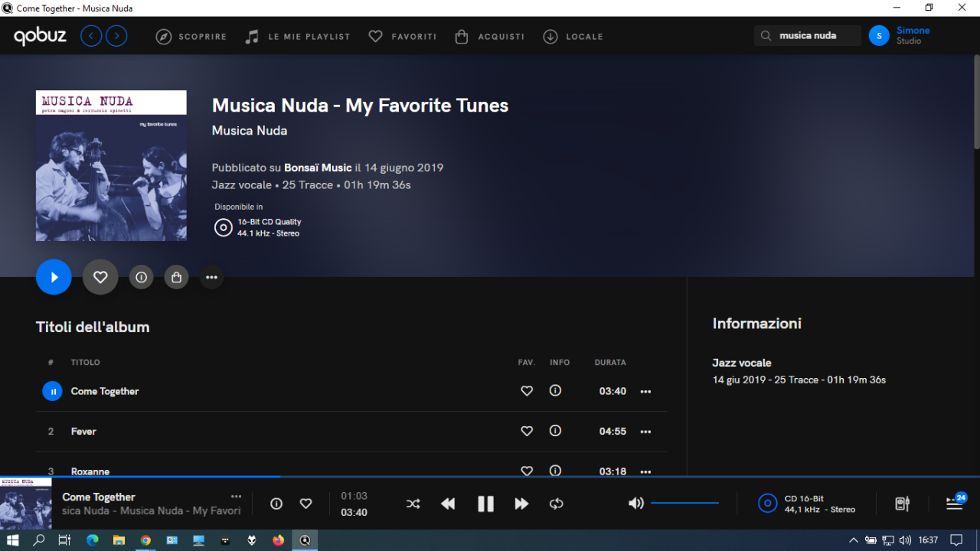This screenshot has width=980, height=551.
Task: Open the network icon in the system tray
Action: click(x=888, y=540)
